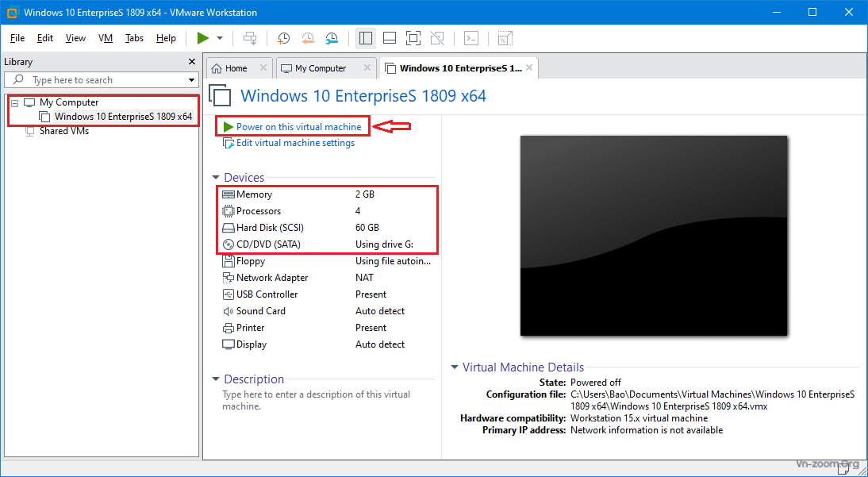Focus the Library search field

[100, 80]
